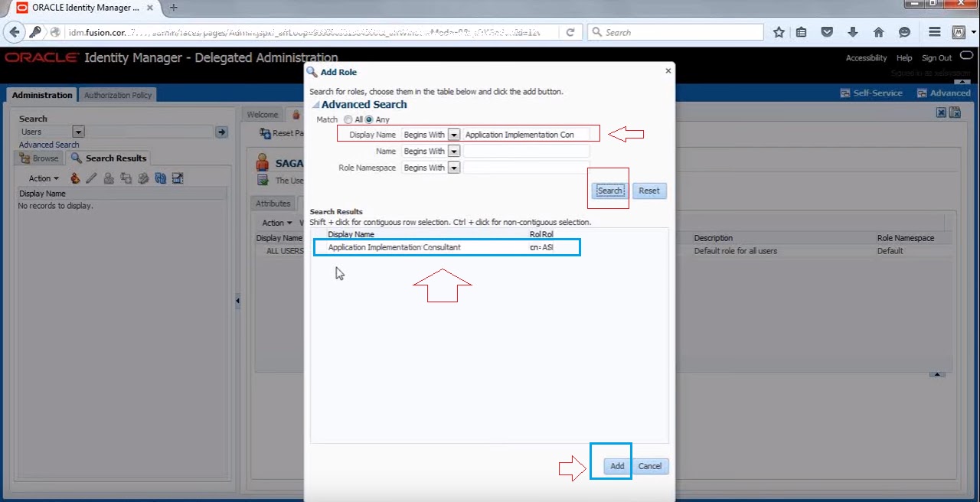Reset the Advanced Search fields

coord(649,191)
